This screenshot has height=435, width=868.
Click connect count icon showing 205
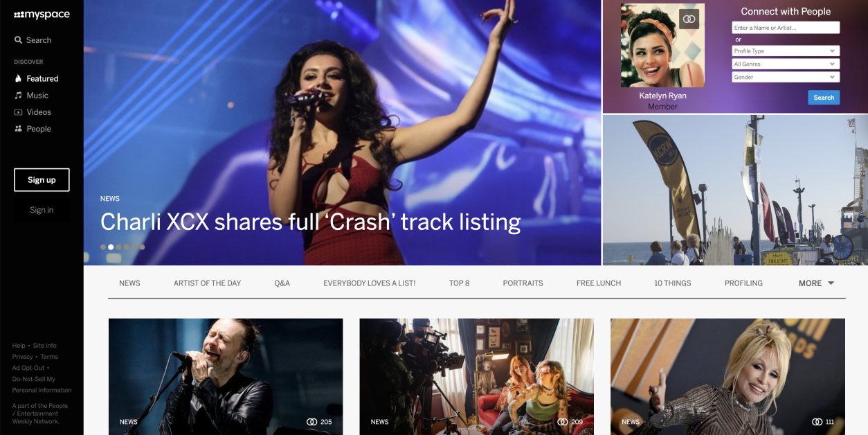click(311, 422)
